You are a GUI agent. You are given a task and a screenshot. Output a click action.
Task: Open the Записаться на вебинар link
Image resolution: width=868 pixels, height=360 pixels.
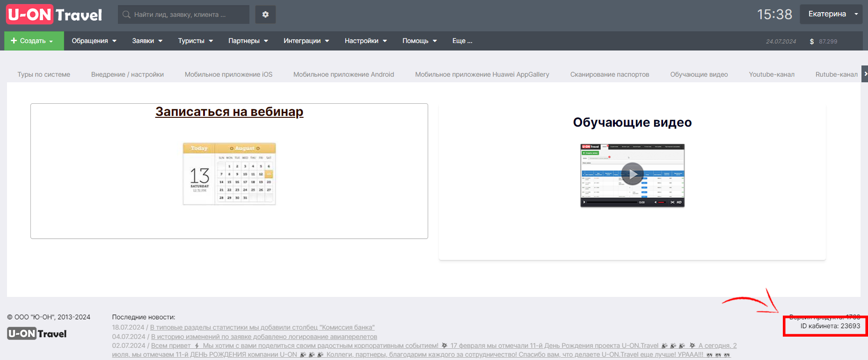pyautogui.click(x=229, y=112)
